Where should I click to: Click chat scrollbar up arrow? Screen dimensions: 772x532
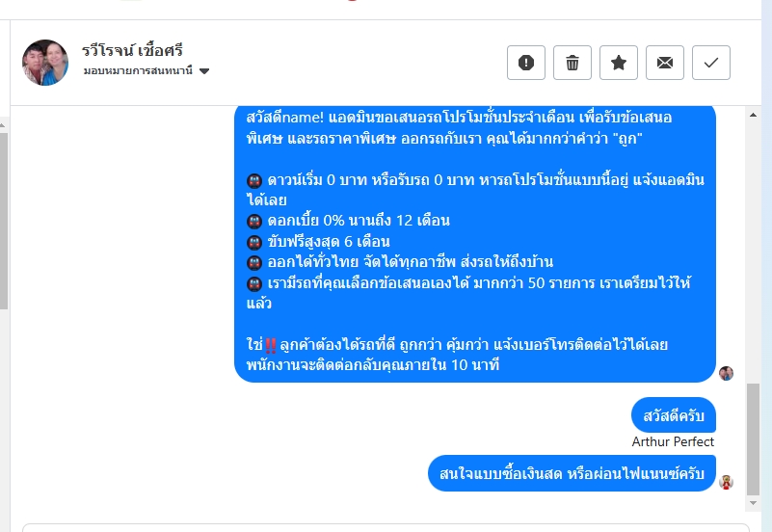[x=753, y=115]
